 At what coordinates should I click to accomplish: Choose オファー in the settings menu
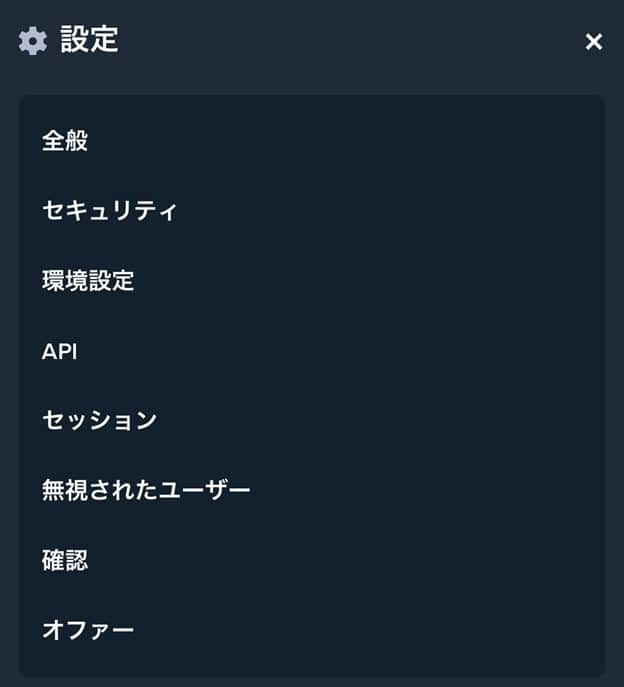88,630
